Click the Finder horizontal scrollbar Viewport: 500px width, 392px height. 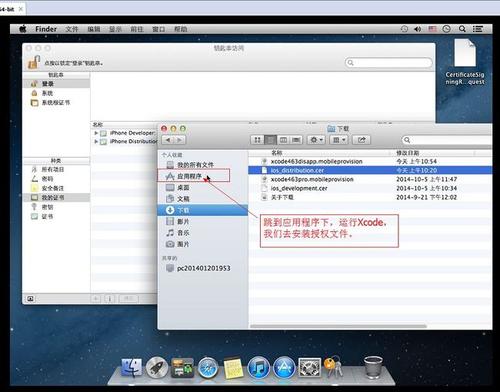[338, 326]
